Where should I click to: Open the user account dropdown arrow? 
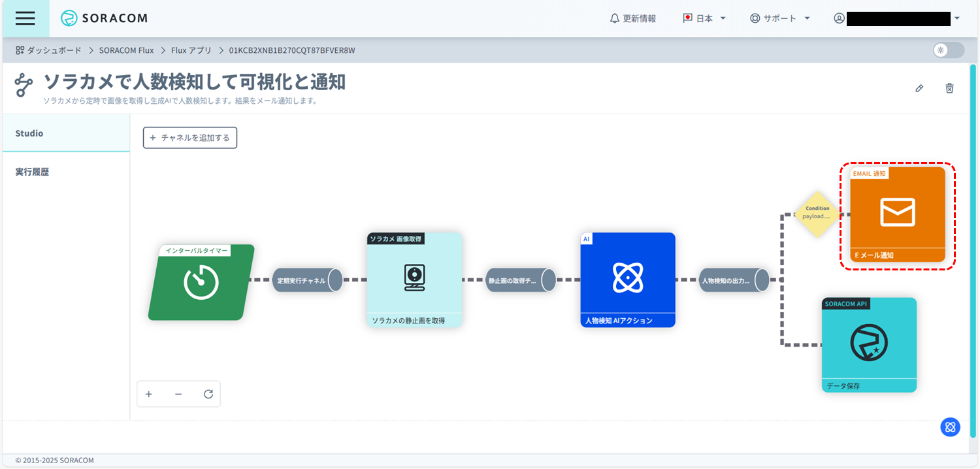(957, 18)
